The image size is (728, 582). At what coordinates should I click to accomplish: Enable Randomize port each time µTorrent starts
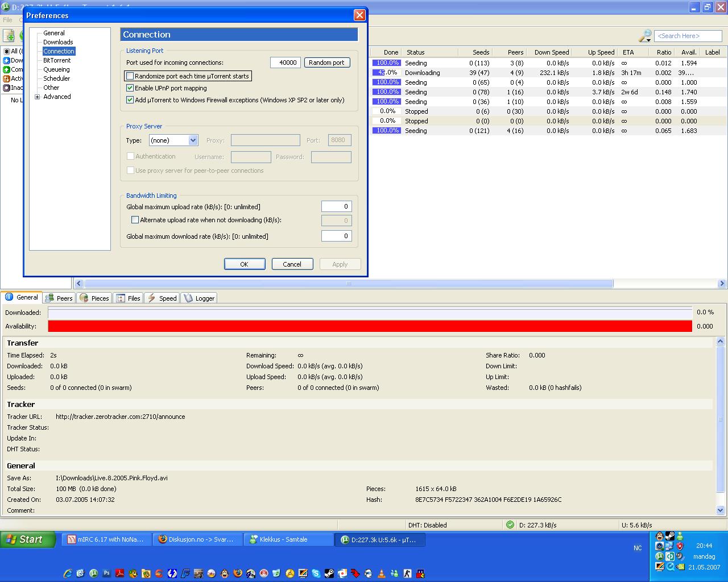pyautogui.click(x=130, y=76)
